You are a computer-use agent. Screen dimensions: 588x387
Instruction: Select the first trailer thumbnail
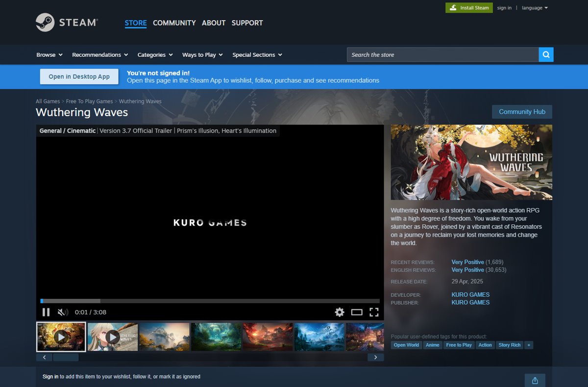coord(61,337)
